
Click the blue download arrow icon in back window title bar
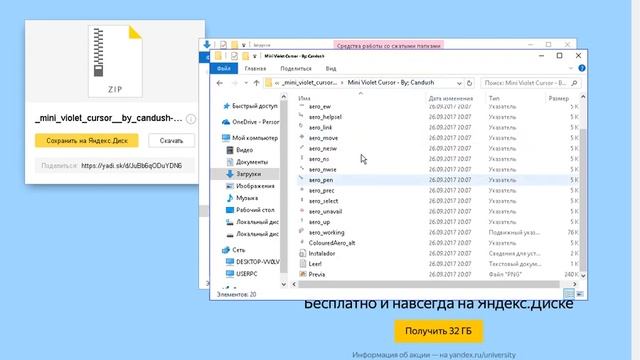coord(207,44)
